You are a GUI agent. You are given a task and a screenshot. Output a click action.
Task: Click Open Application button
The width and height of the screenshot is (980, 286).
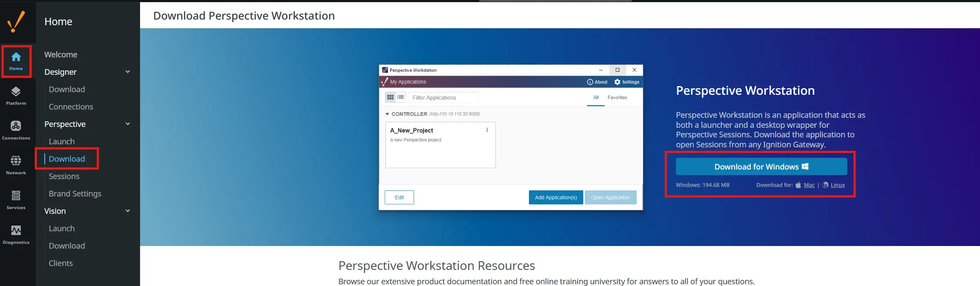611,197
